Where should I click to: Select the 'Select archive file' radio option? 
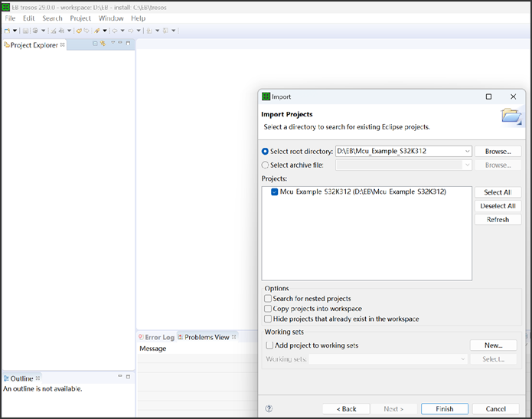tap(266, 165)
